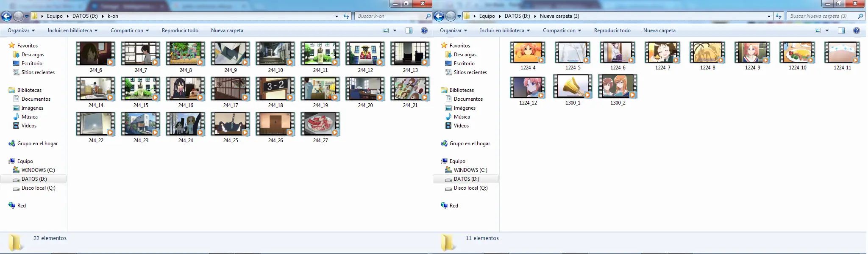Open WINDOWS (C:) drive in k-on window sidebar

[38, 170]
